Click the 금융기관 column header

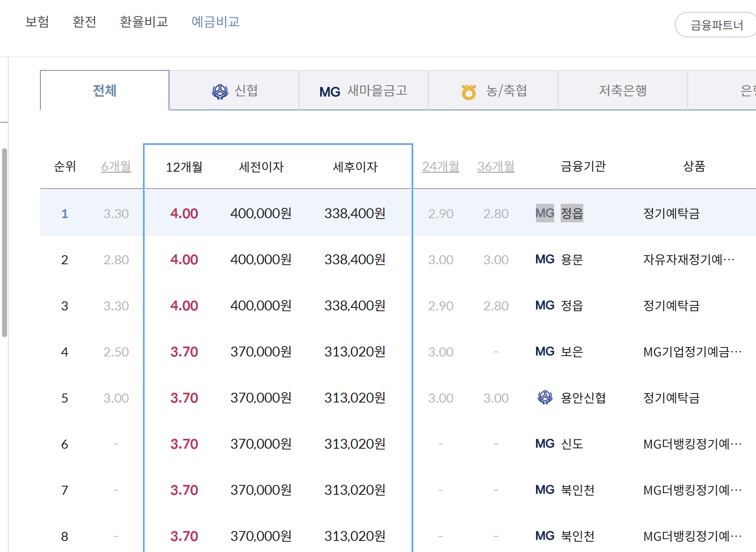583,166
